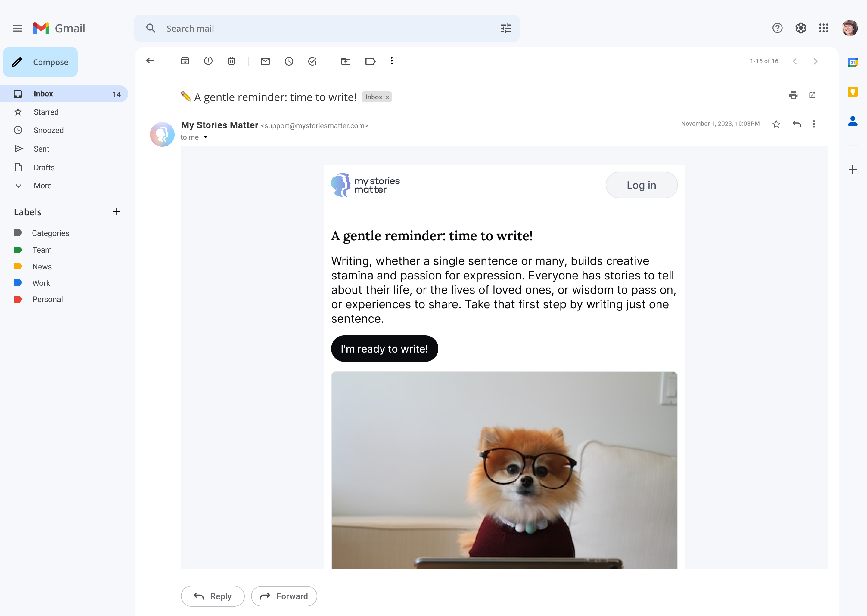This screenshot has height=616, width=867.
Task: Click the Label email icon
Action: click(x=369, y=61)
